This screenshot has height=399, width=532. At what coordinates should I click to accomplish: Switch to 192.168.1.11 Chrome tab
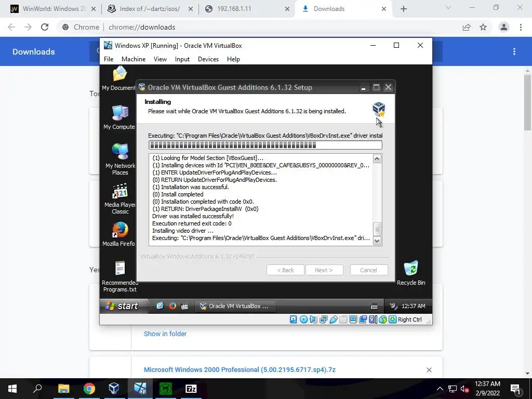click(x=247, y=9)
